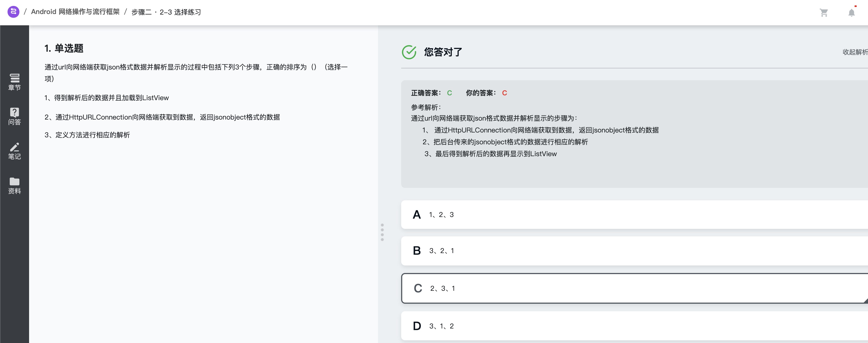Open the 问答 Q&A sidebar icon
Image resolution: width=868 pixels, height=343 pixels.
coord(15,117)
